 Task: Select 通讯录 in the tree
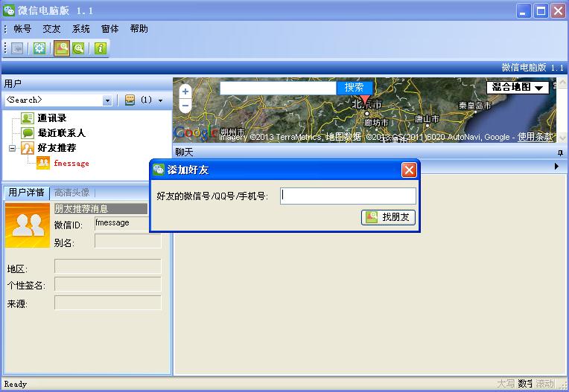tap(52, 118)
